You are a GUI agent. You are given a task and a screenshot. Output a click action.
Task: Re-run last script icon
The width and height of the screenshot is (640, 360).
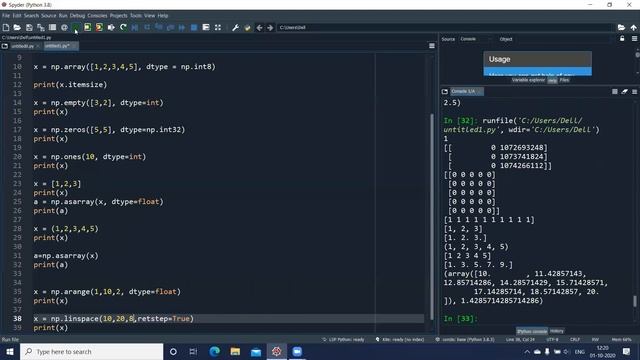[123, 27]
